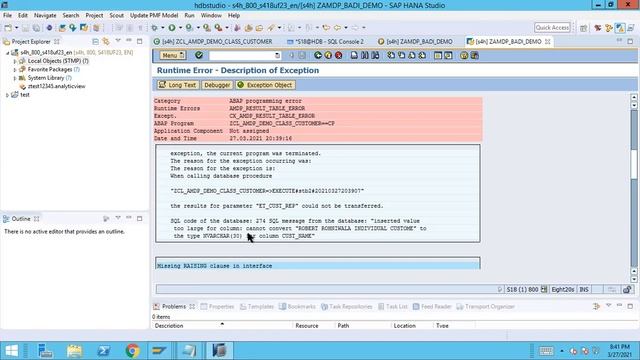Screen dimensions: 640x360
Task: Open the Navigate menu
Action: click(x=45, y=15)
